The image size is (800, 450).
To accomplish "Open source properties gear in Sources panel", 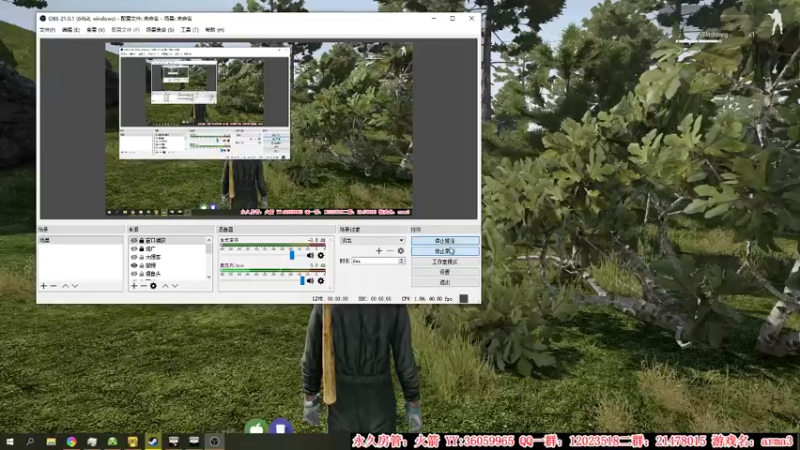I will 153,286.
